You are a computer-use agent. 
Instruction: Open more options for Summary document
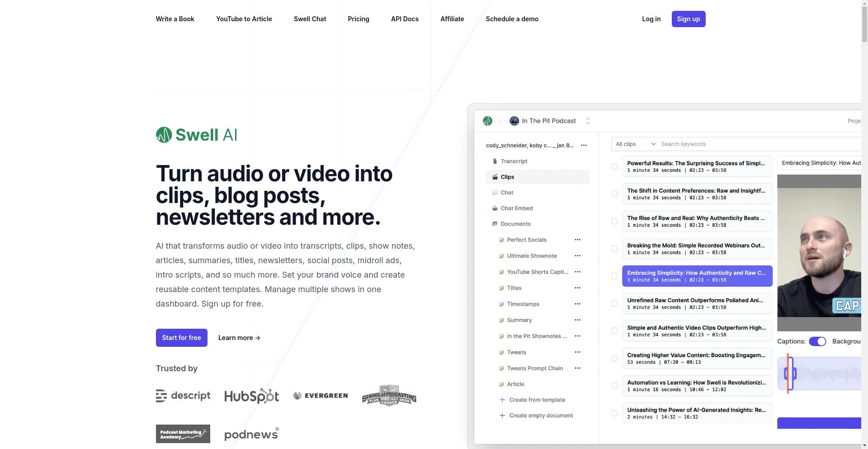pos(577,320)
